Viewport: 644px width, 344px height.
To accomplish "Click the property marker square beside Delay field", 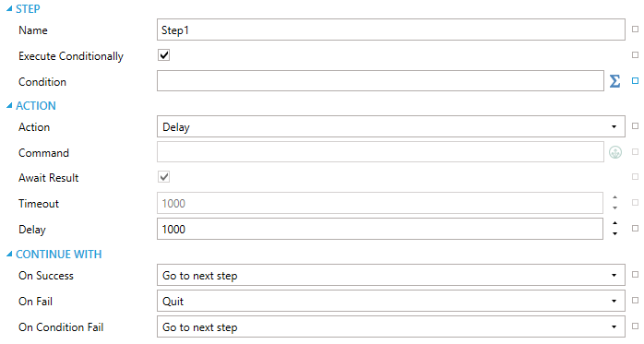I will (x=635, y=228).
